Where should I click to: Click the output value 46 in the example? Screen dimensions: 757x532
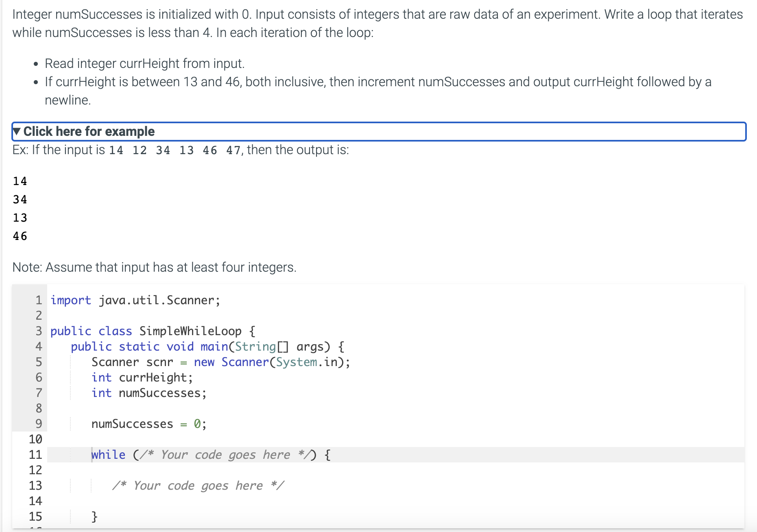click(20, 235)
